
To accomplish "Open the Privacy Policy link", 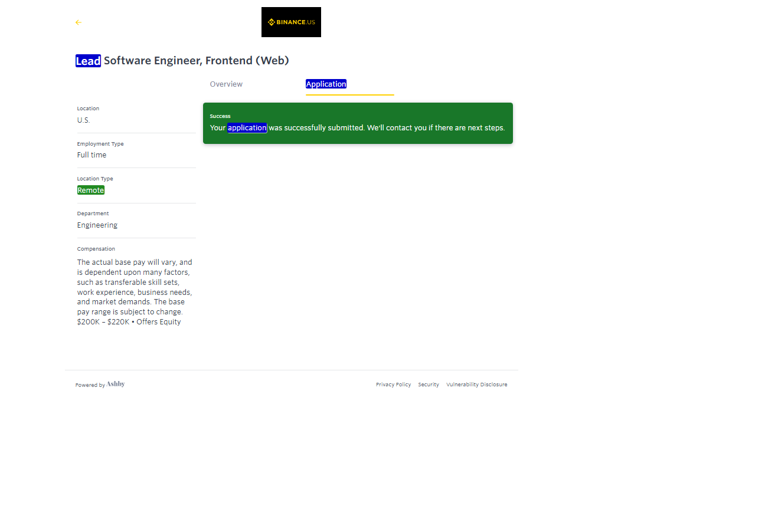I will [x=393, y=385].
